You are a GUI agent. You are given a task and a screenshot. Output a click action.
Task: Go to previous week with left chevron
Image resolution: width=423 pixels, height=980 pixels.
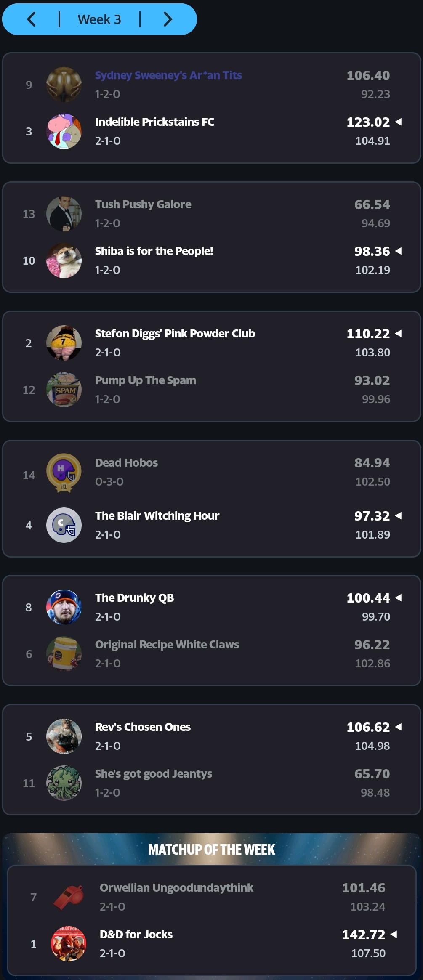pyautogui.click(x=31, y=19)
